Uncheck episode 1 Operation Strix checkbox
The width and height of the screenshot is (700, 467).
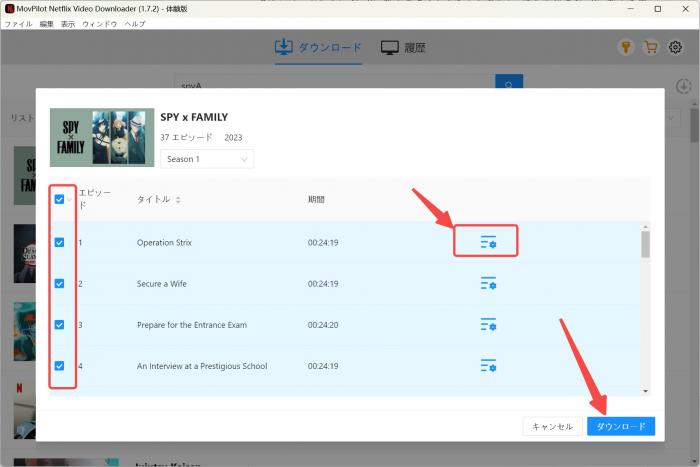point(59,242)
